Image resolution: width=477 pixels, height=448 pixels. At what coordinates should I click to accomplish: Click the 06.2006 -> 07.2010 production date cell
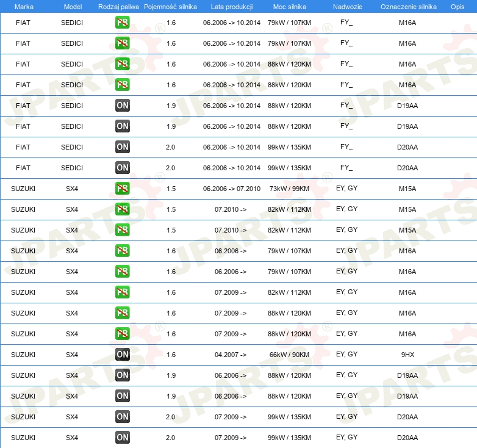(x=232, y=189)
